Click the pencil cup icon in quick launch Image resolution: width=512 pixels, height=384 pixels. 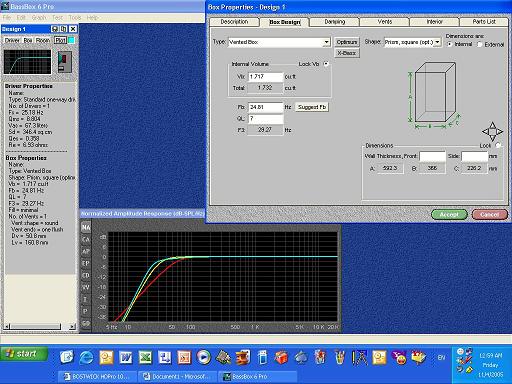point(340,358)
